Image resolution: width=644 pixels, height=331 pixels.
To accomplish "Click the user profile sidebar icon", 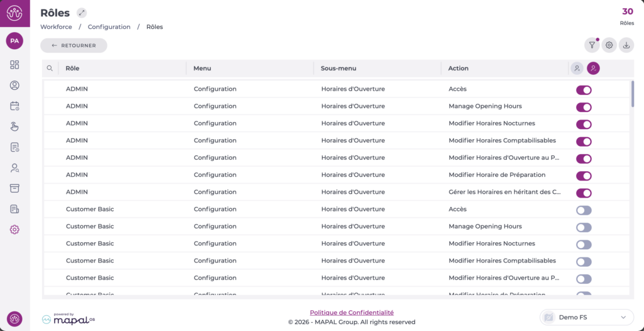I will click(x=14, y=86).
